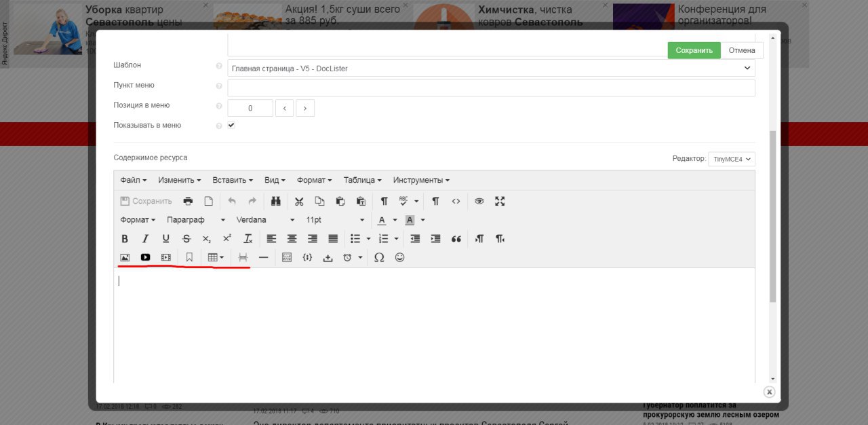Toggle Show blocks paragraph icon
The height and width of the screenshot is (425, 868).
435,201
